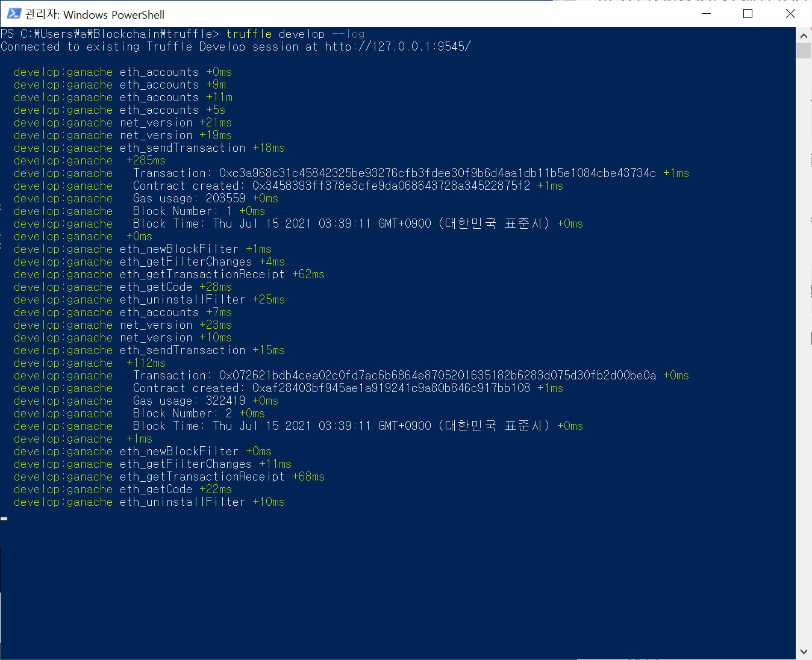
Task: Click the "Gas usage: 203559" line
Action: (146, 198)
